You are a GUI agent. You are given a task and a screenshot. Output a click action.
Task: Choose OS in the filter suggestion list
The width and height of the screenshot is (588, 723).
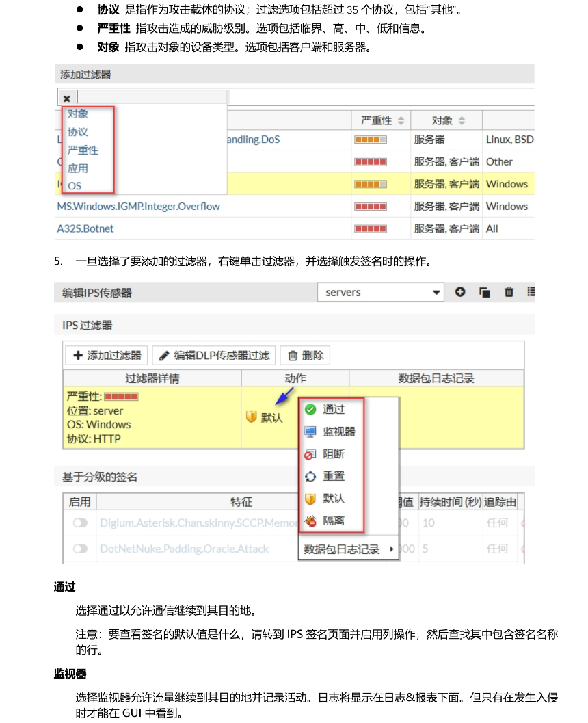click(x=75, y=186)
